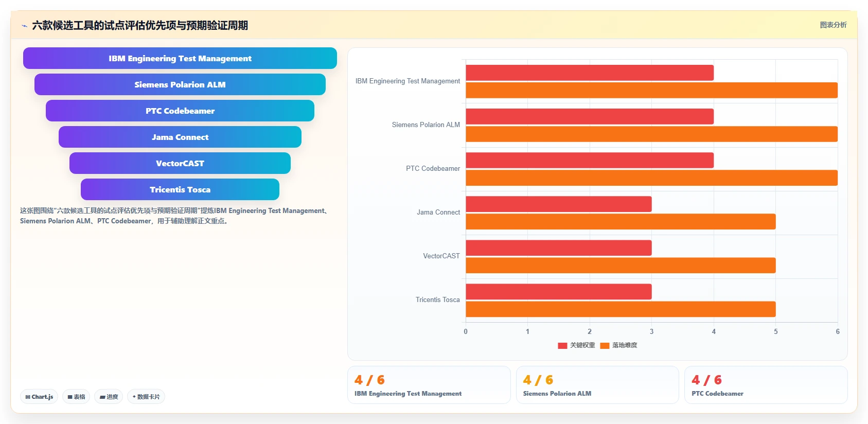Click the 关键权重 legend label text
Image resolution: width=868 pixels, height=424 pixels.
582,345
